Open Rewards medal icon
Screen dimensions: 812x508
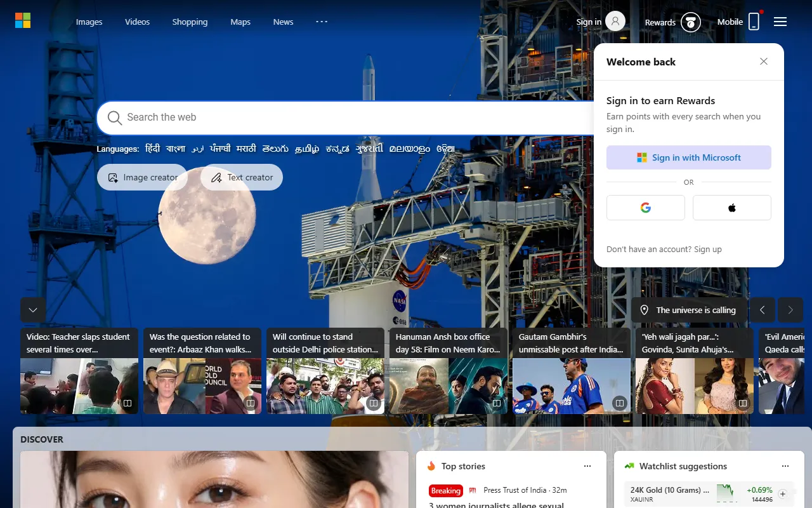691,22
